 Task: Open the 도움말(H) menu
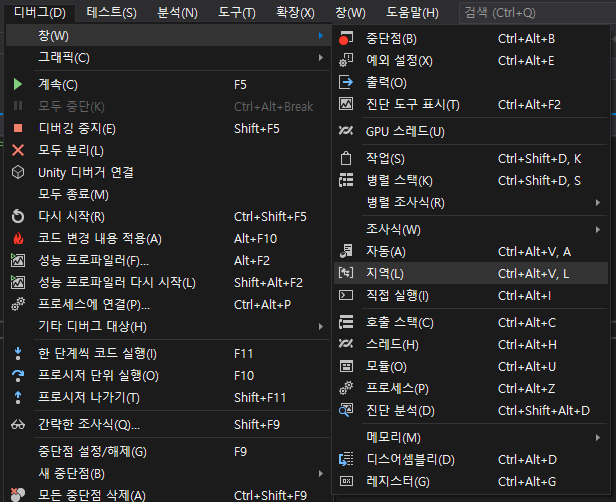[412, 13]
